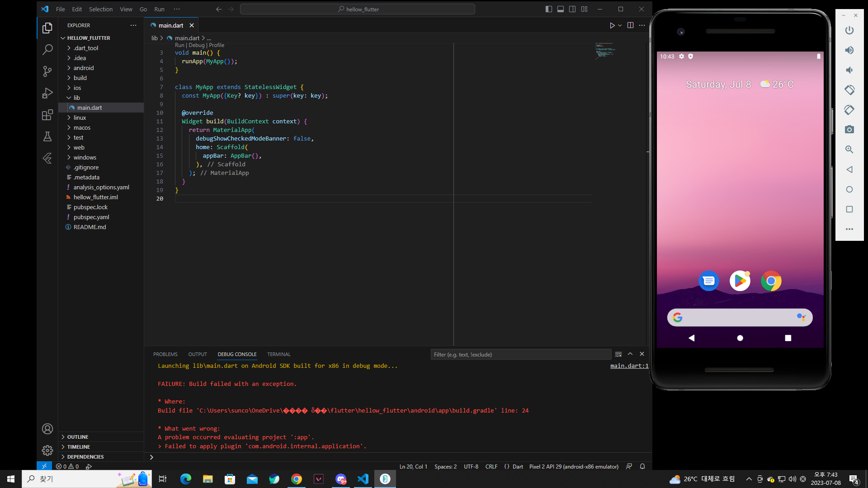The image size is (868, 488).
Task: Open the Extensions view
Action: 47,115
